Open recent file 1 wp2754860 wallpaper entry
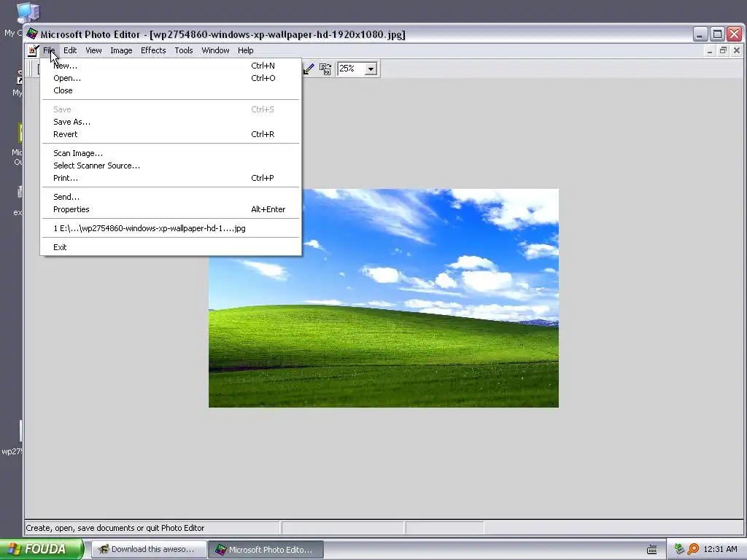 click(x=171, y=228)
